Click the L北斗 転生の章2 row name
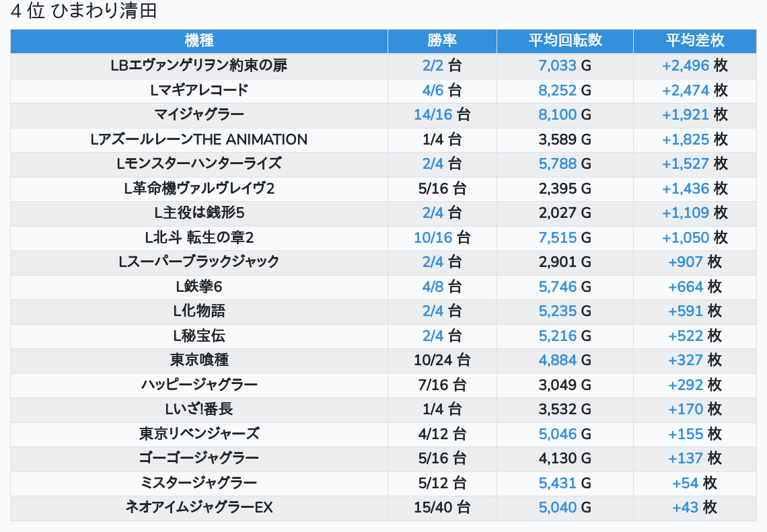Image resolution: width=767 pixels, height=532 pixels. coord(198,237)
